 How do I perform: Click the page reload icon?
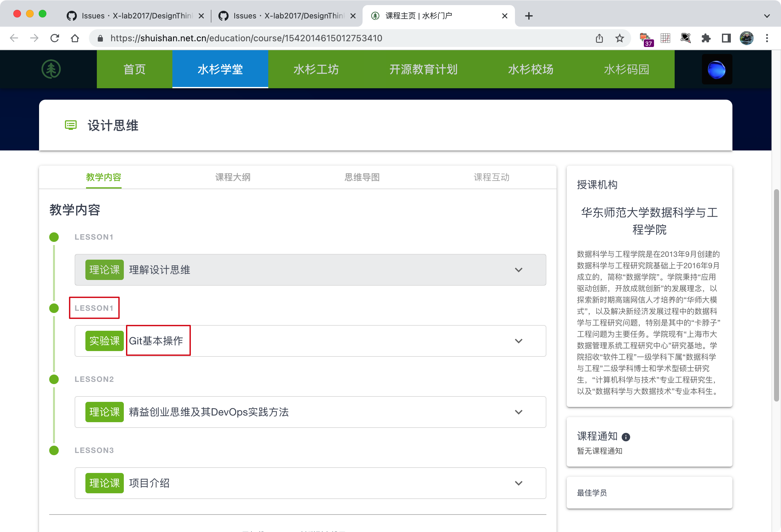(54, 38)
